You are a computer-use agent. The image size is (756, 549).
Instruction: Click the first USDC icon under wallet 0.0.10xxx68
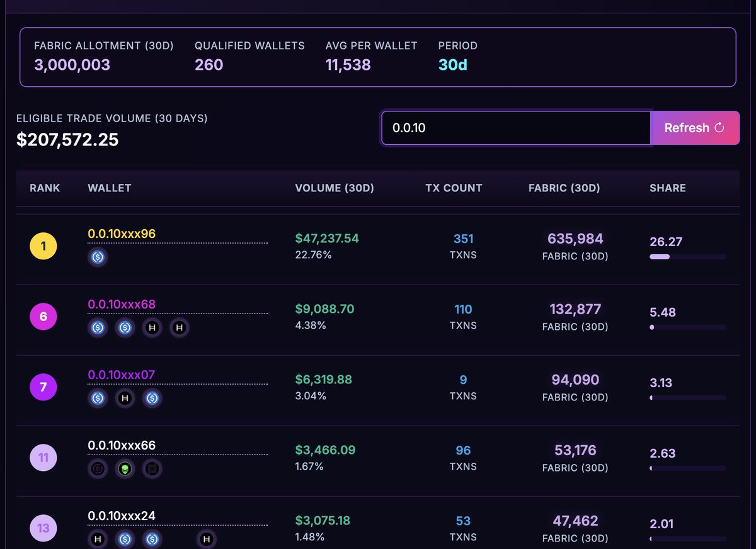pos(98,327)
